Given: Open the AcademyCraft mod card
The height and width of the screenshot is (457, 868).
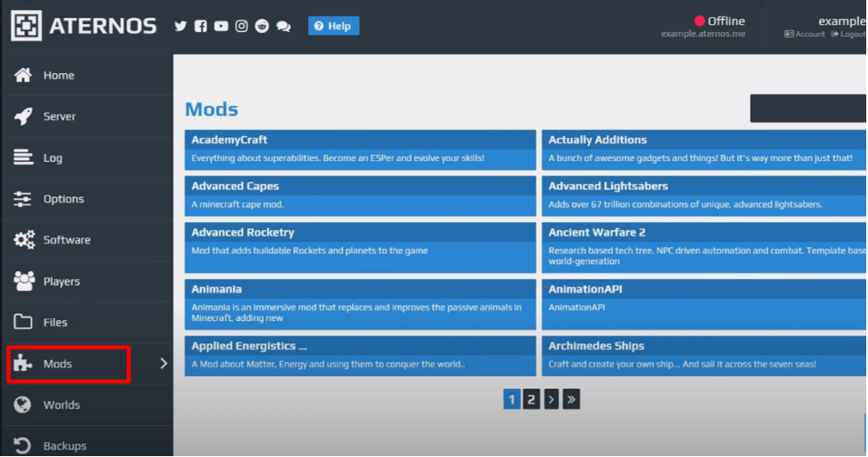Looking at the screenshot, I should click(361, 149).
